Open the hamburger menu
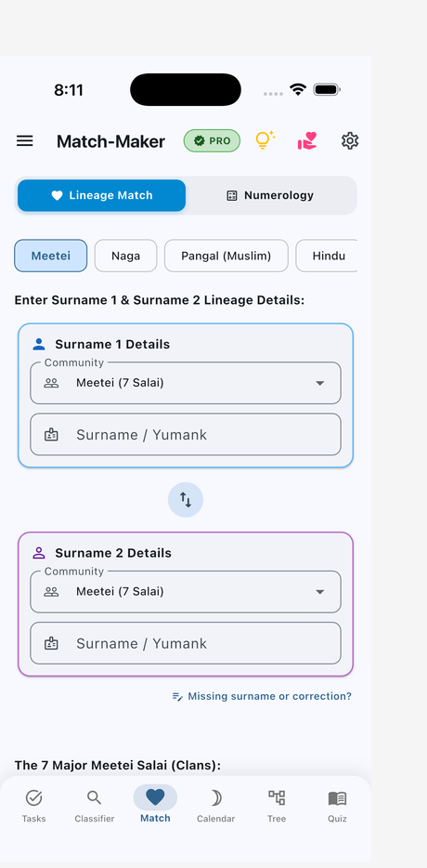This screenshot has height=868, width=427. [24, 141]
